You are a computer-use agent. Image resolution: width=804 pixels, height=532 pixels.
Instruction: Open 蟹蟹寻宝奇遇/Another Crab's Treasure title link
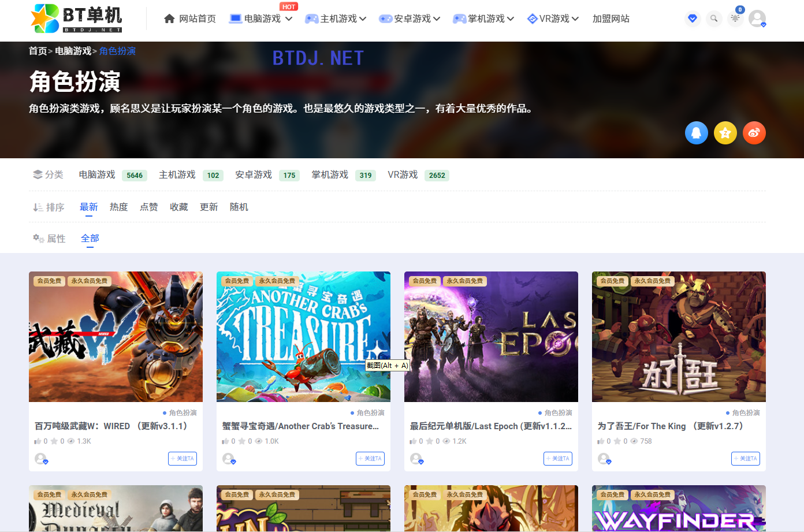click(x=300, y=426)
